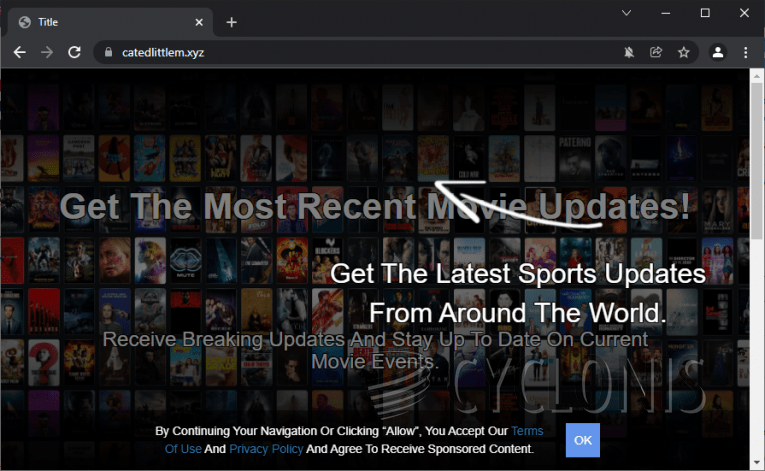Open the Privacy Policy link
The height and width of the screenshot is (471, 765).
tap(265, 449)
